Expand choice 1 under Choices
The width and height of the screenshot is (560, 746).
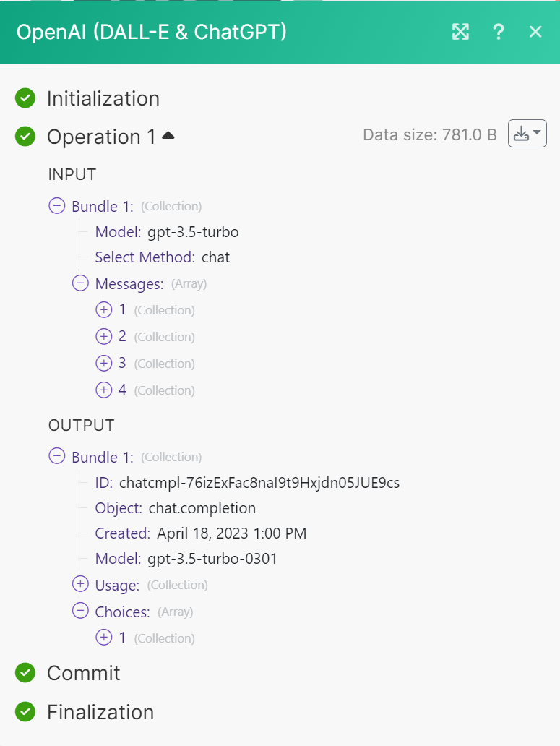point(104,638)
